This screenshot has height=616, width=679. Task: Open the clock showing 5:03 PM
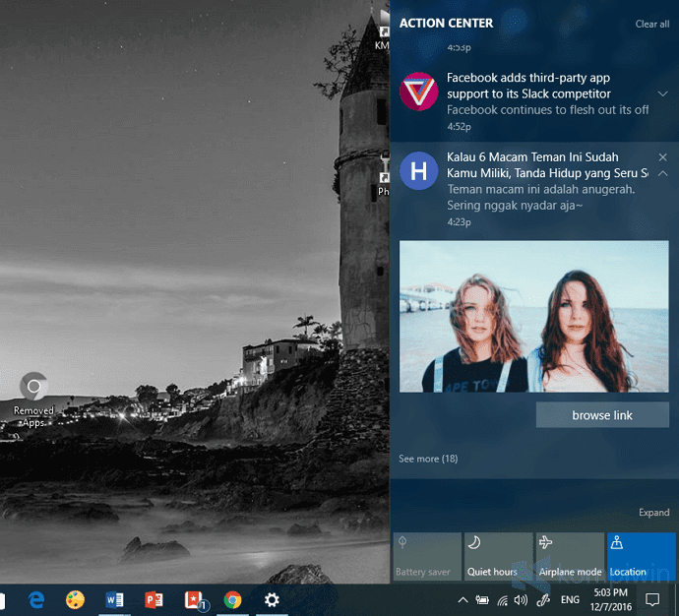(x=610, y=599)
